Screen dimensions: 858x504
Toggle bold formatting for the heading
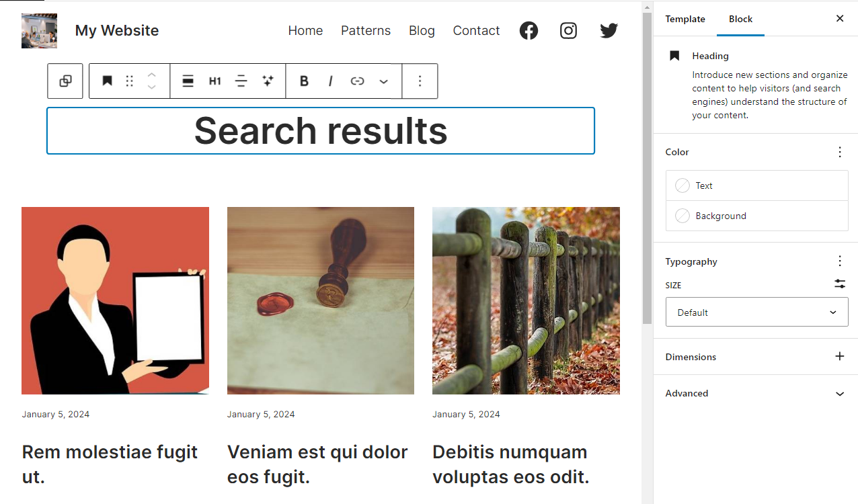pos(304,81)
